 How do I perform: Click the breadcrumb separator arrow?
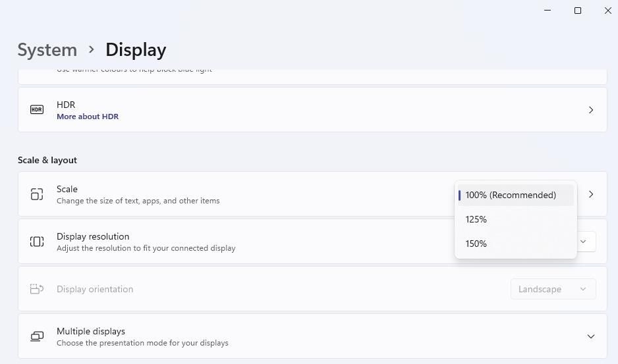(92, 49)
